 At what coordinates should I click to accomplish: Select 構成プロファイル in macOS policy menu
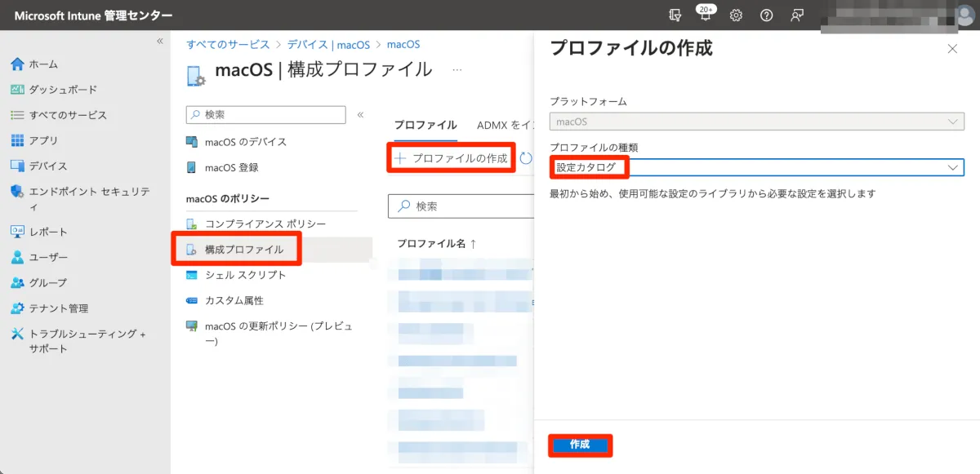(x=243, y=250)
